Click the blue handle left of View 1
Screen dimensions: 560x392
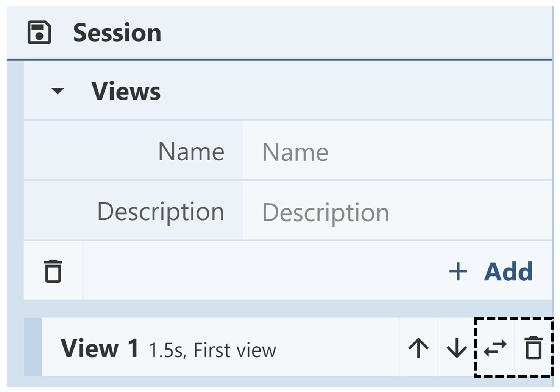(x=33, y=347)
